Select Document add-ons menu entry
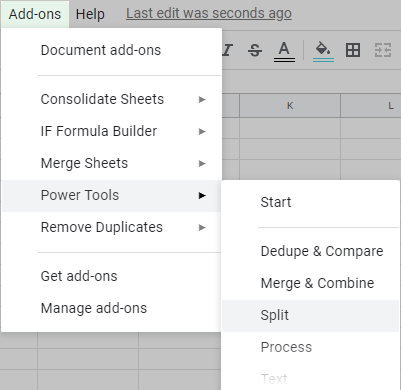 (111, 50)
